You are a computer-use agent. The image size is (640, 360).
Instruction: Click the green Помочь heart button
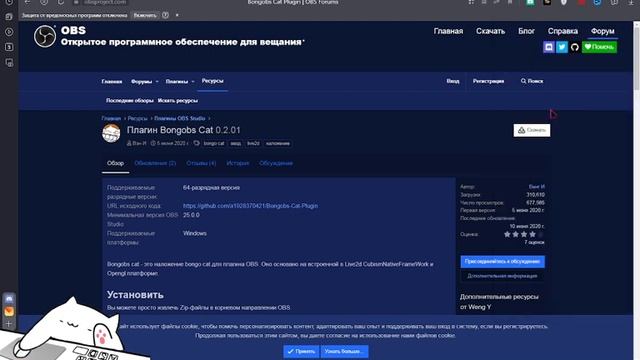coord(599,47)
